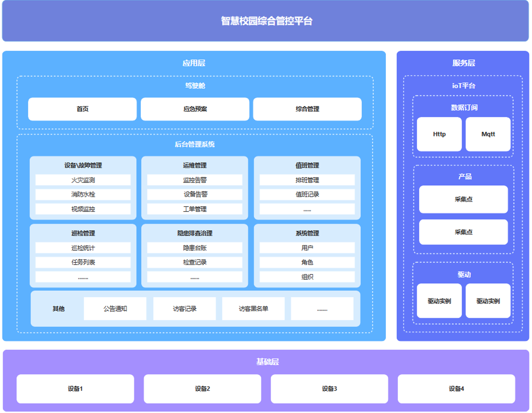Click the 智慧校园综合管控平台 title banner
This screenshot has width=532, height=413.
(x=266, y=21)
